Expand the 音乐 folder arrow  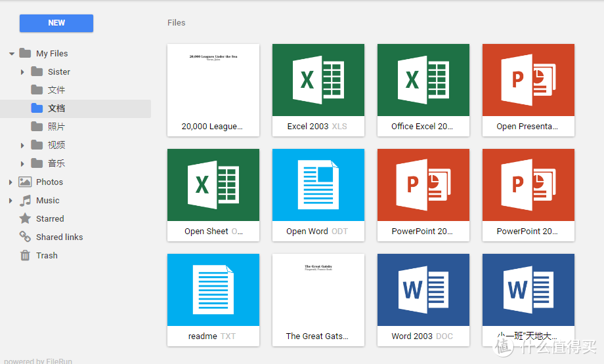point(22,164)
